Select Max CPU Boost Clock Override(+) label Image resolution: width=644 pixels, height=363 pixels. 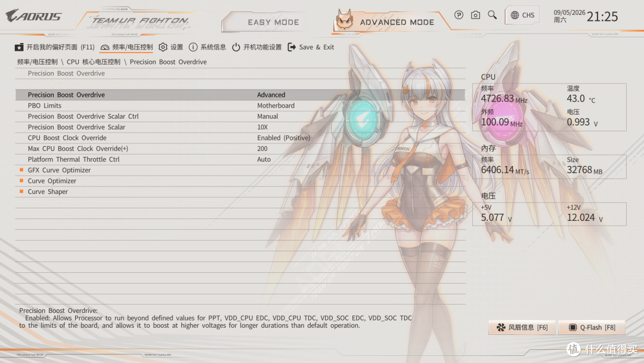(78, 149)
